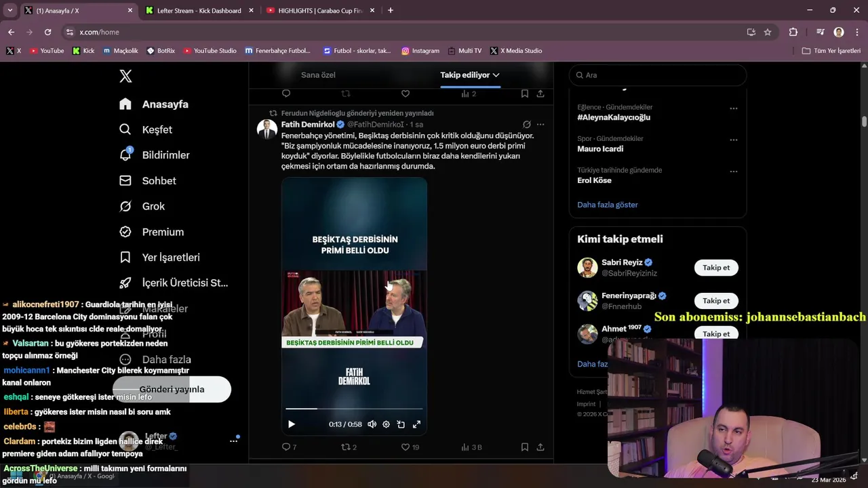Screen dimensions: 868x488
Task: Open the YouTube Studio bookmark
Action: [x=210, y=51]
